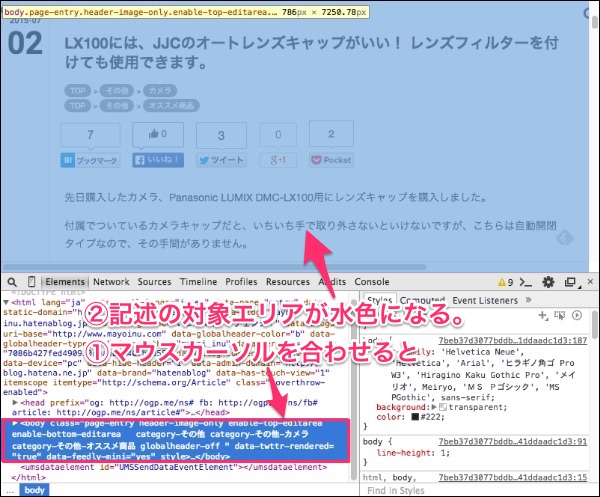Expand the background property triangle
The image size is (600, 497).
[434, 407]
